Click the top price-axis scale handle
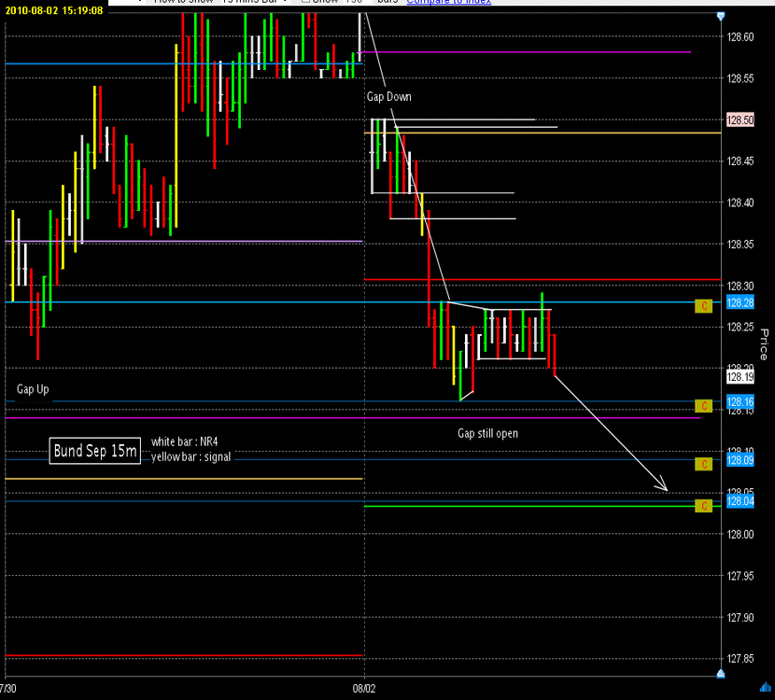This screenshot has width=775, height=700. click(x=721, y=16)
